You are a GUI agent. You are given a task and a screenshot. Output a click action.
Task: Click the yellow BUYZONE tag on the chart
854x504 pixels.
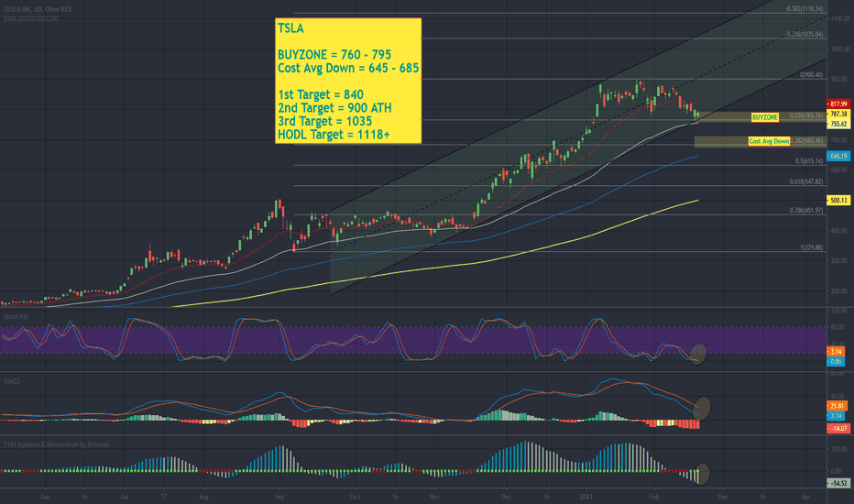tap(765, 117)
